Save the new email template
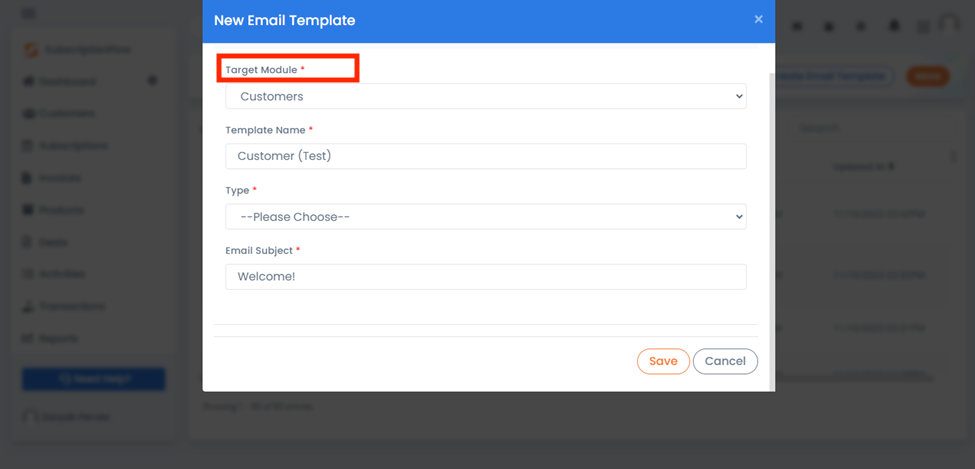 [663, 361]
